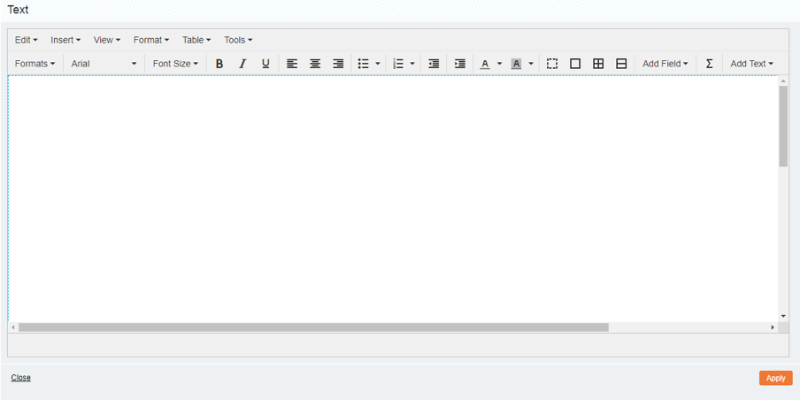Open text color picker arrow

pos(499,64)
